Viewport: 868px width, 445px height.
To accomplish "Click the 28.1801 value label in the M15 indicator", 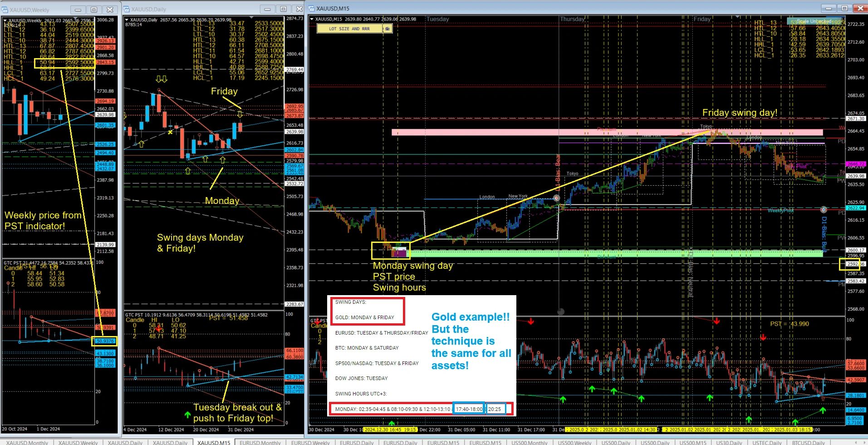I will pyautogui.click(x=856, y=396).
